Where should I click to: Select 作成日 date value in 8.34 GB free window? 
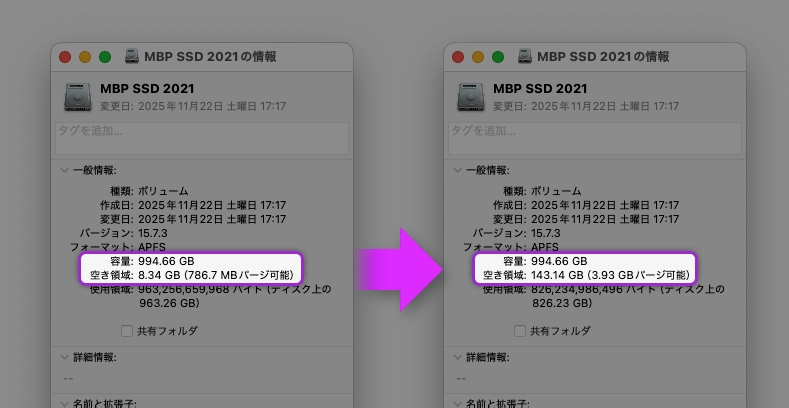coord(212,205)
